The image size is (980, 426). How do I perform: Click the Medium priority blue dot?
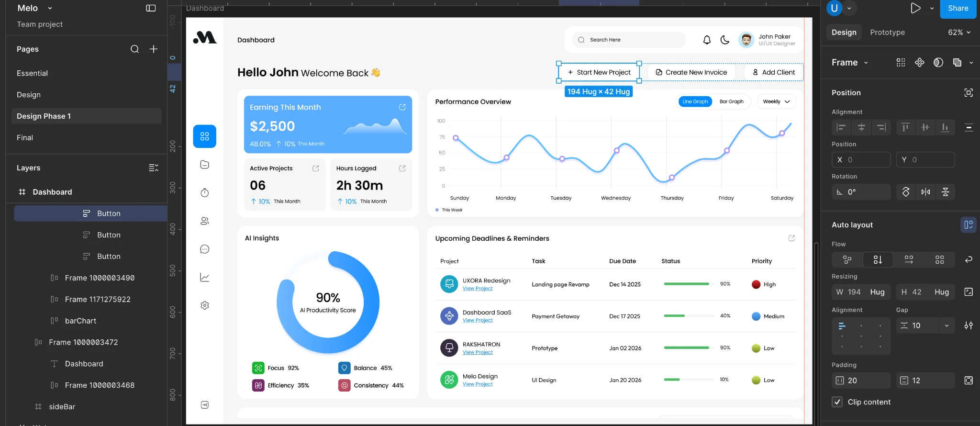[x=756, y=316]
